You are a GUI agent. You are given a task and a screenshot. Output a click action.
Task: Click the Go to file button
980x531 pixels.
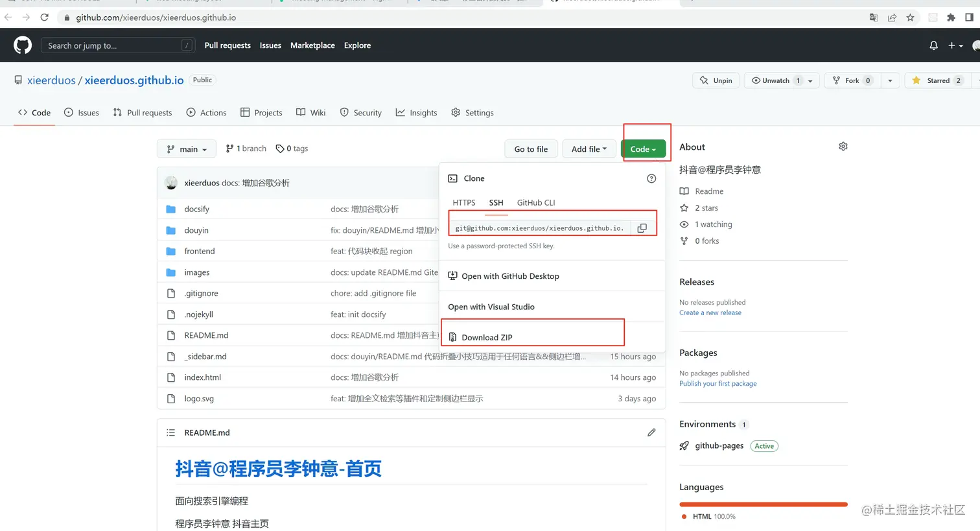(x=531, y=149)
